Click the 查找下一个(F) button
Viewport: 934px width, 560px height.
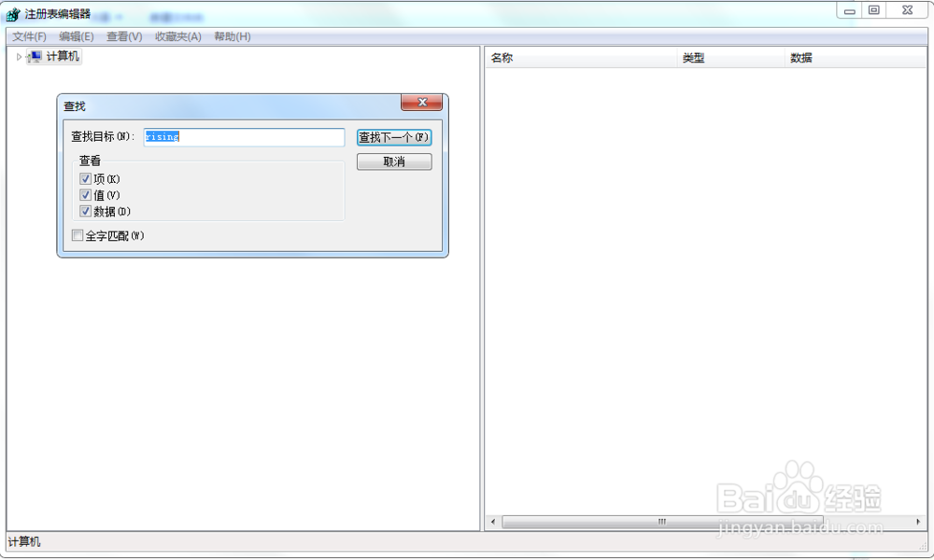click(x=394, y=137)
